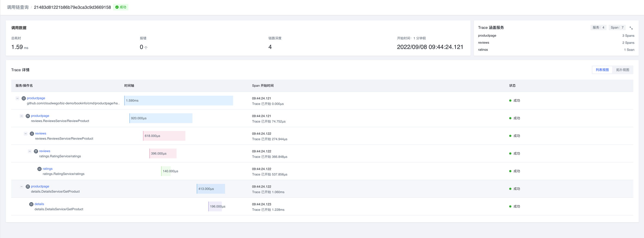Viewport: 644px width, 238px height.
Task: Click the 状态 column header
Action: [512, 86]
